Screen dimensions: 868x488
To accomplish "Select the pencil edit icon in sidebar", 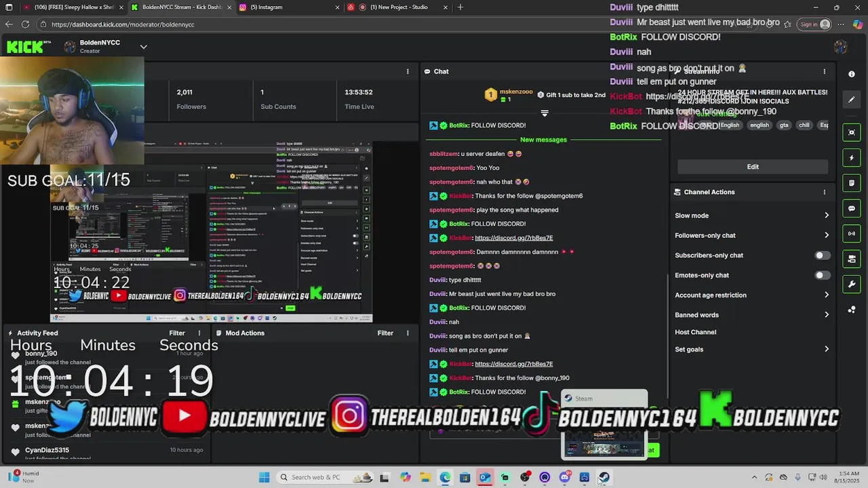I will coord(852,100).
